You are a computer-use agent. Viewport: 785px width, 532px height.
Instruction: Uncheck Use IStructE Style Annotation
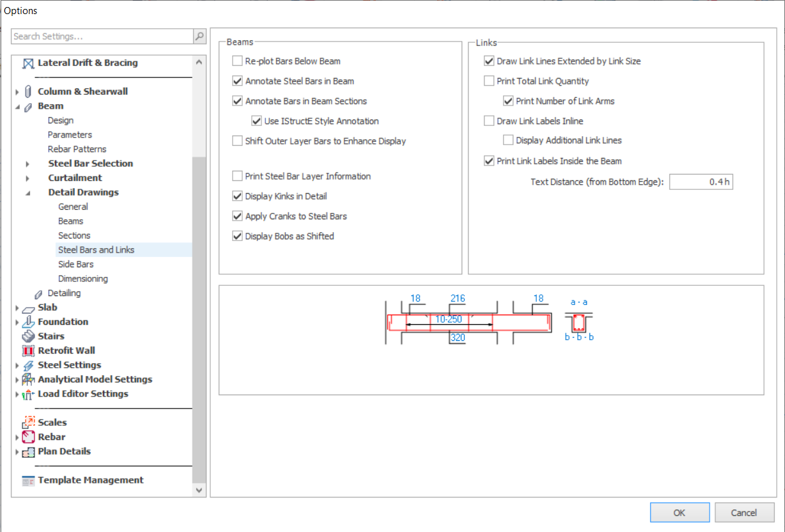257,121
